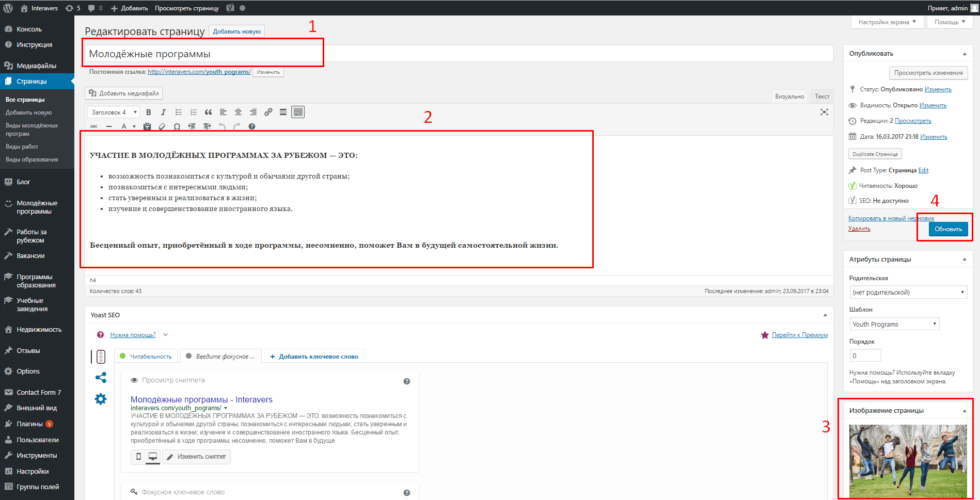Open the Заголовок 4 format dropdown

pos(114,112)
